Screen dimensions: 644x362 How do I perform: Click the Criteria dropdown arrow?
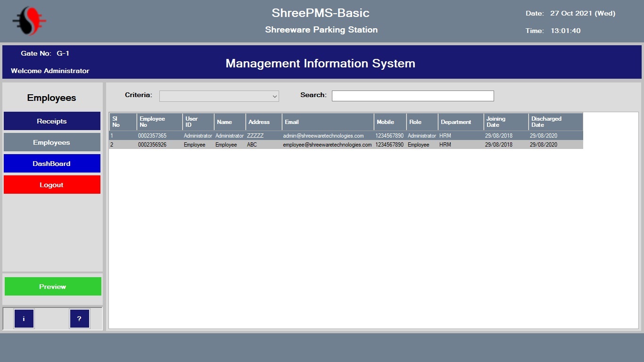pyautogui.click(x=275, y=96)
